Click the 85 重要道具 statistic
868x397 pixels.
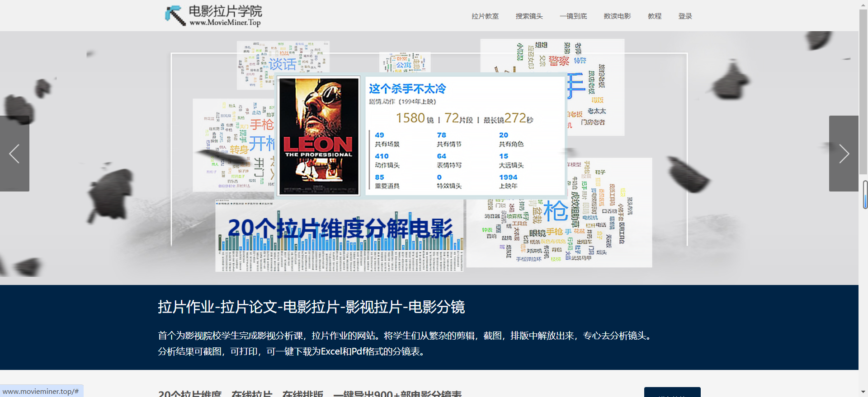point(387,182)
